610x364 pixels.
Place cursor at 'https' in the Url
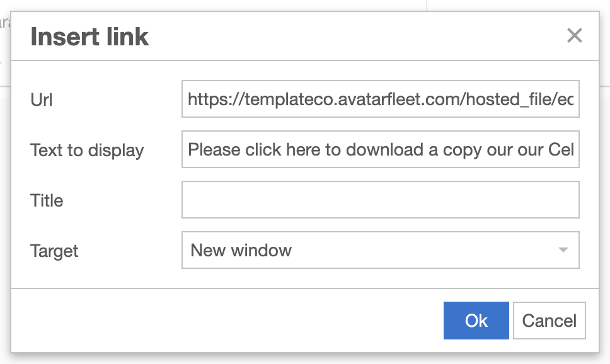tap(206, 99)
